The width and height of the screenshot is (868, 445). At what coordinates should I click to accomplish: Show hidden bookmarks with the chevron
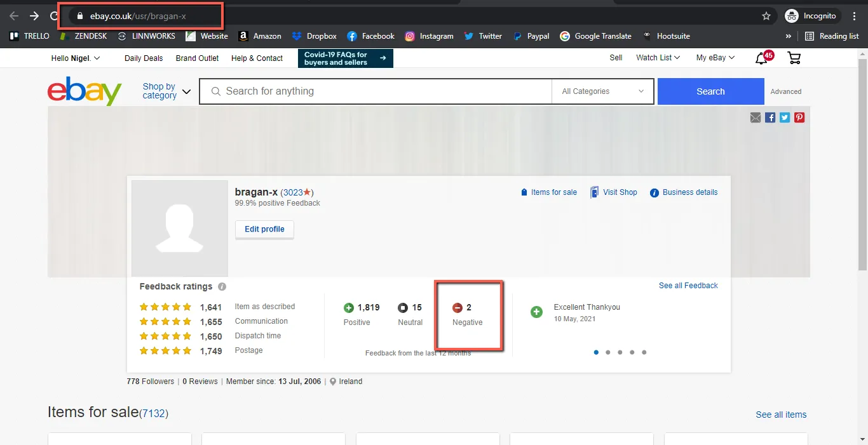(789, 36)
